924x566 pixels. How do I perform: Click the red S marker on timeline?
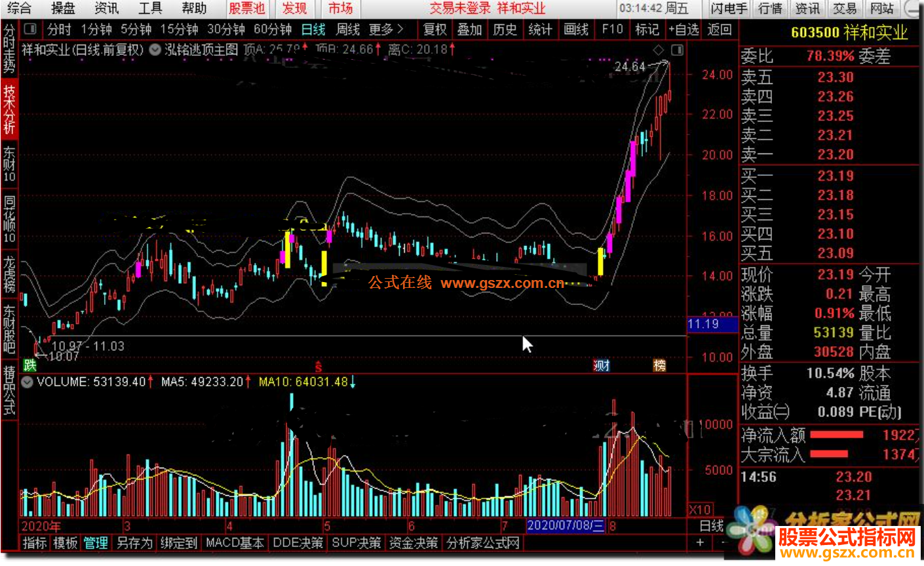(318, 366)
